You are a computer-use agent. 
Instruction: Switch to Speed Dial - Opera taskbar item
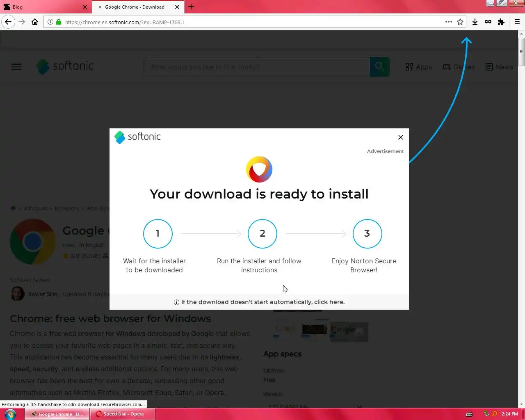coord(123,414)
